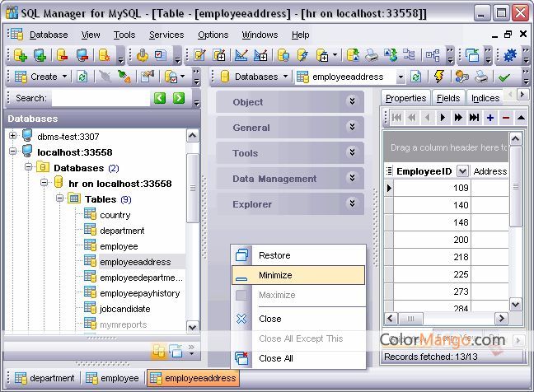Click the database tree scroll down arrow

[192, 327]
